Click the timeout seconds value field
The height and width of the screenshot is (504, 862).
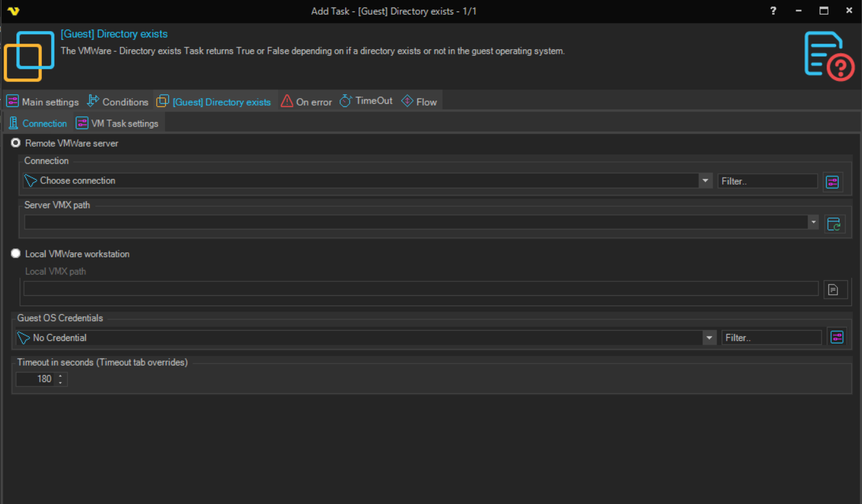pos(35,379)
